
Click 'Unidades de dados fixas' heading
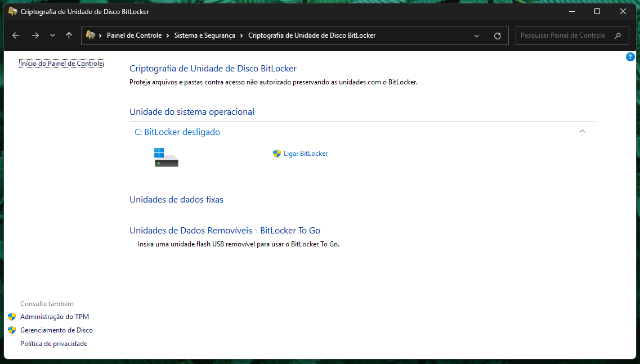tap(176, 200)
